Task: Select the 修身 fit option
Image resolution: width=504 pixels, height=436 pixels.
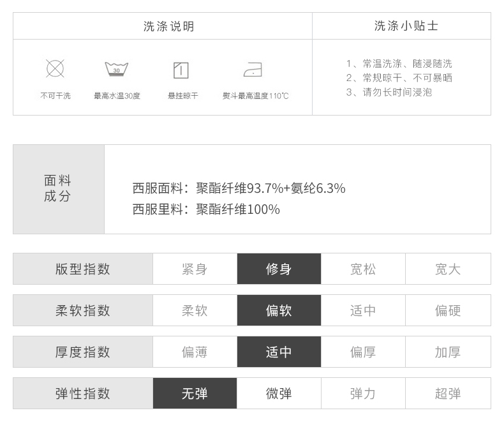Action: coord(279,269)
